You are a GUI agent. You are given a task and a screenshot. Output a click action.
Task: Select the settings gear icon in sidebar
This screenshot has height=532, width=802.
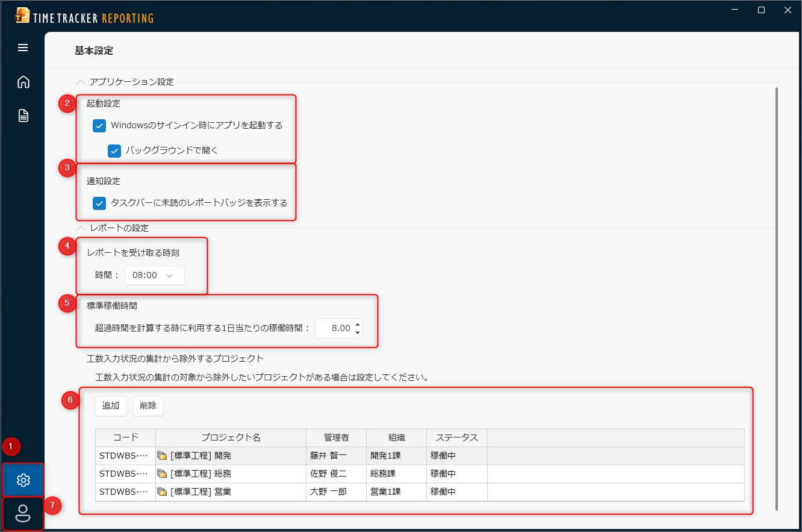[x=23, y=480]
